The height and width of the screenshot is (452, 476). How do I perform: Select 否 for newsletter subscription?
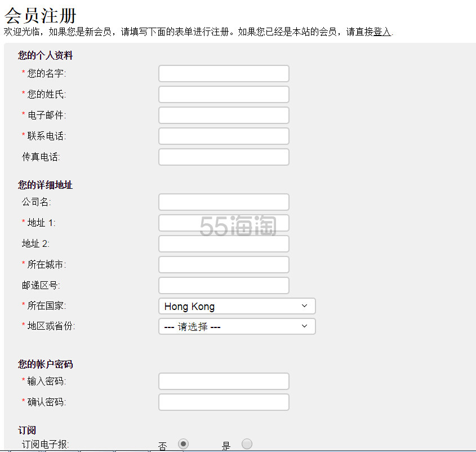coord(183,444)
